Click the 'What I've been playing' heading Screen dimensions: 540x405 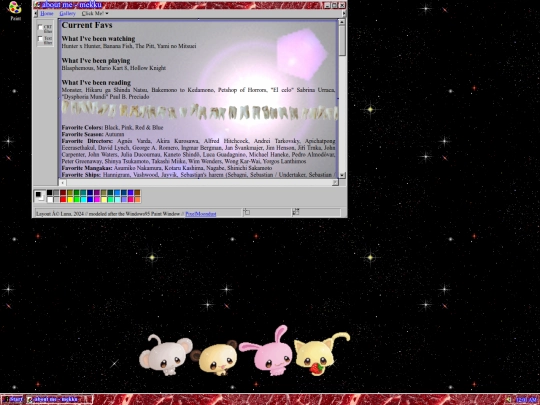(96, 61)
